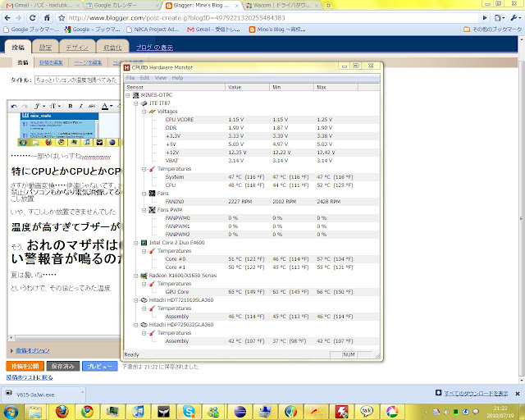Toggle bold in the post editor
525x420 pixels.
[x=71, y=106]
